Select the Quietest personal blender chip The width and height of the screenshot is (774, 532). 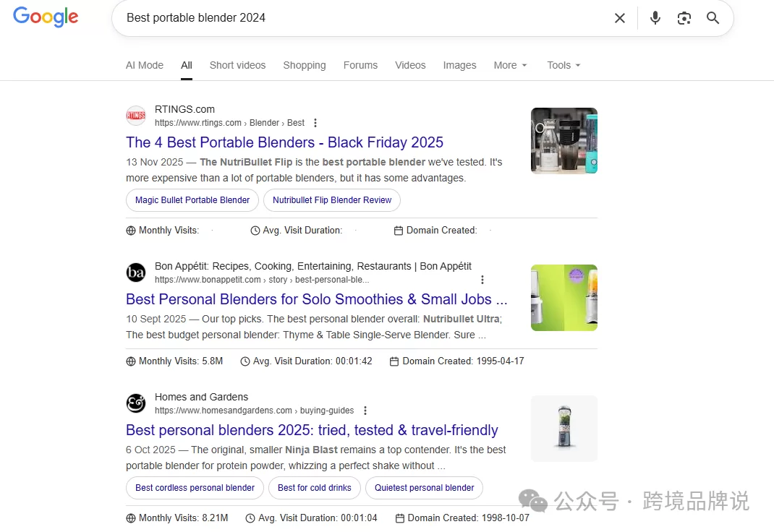[424, 488]
